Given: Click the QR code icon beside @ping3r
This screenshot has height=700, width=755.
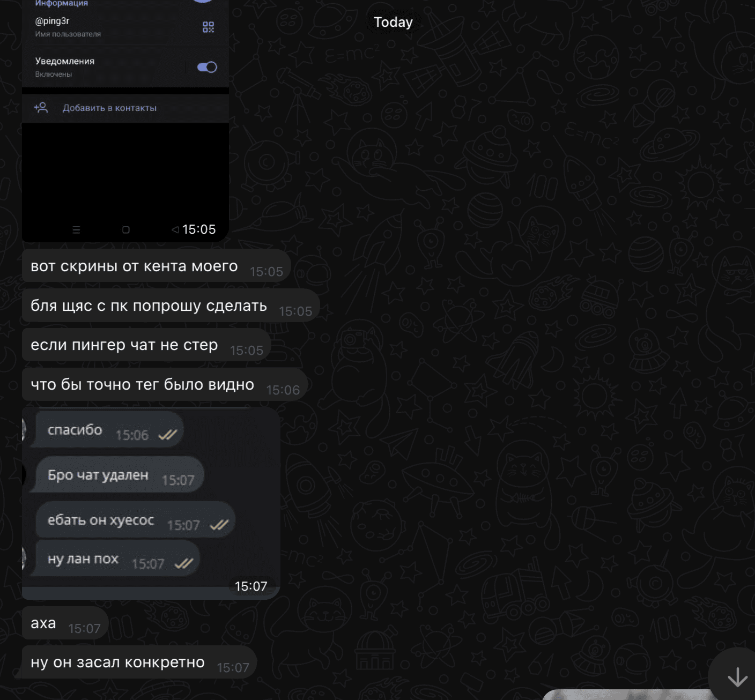Looking at the screenshot, I should (x=208, y=27).
